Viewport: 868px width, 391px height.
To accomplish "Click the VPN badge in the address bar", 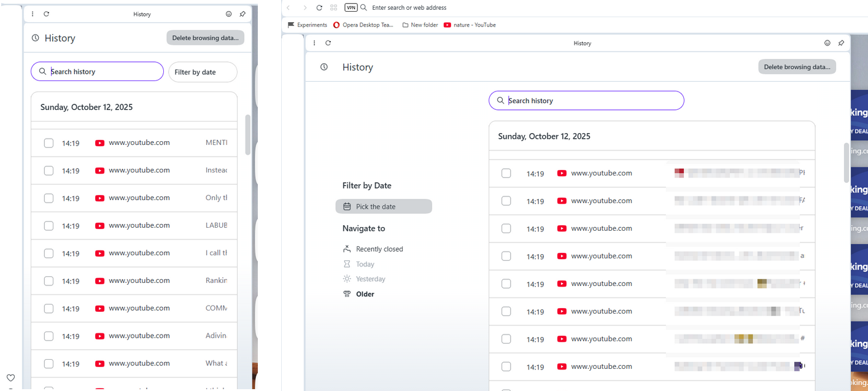I will (x=351, y=7).
